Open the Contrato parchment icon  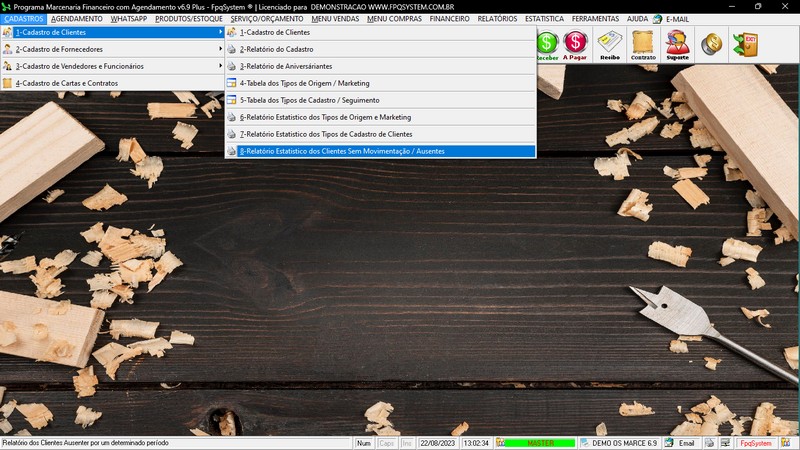[643, 45]
